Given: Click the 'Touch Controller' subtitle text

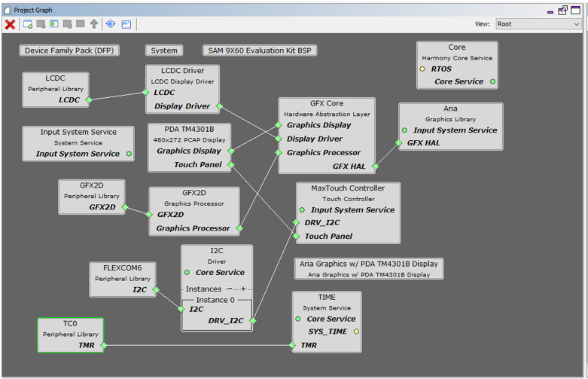Looking at the screenshot, I should [349, 199].
